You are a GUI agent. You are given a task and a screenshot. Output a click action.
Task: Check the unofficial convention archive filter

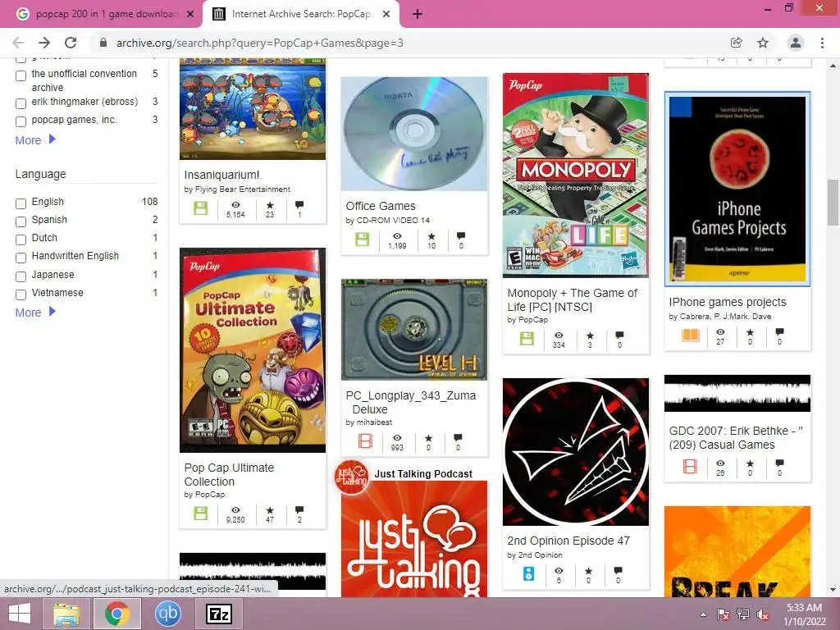pyautogui.click(x=21, y=75)
